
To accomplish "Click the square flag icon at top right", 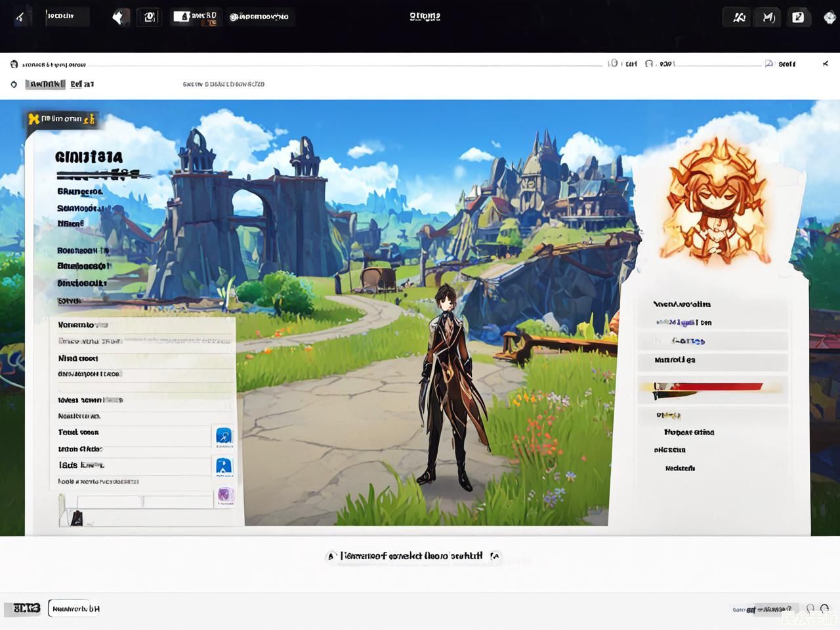I will [x=798, y=17].
